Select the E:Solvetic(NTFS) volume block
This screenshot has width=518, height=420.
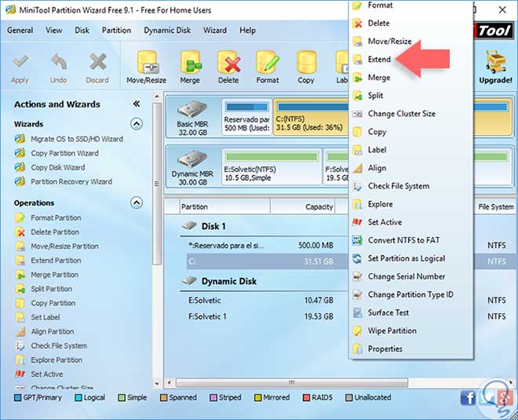[272, 167]
